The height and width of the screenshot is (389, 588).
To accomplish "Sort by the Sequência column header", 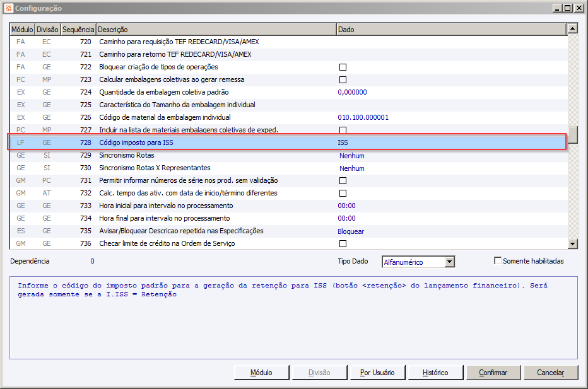I will coord(78,29).
